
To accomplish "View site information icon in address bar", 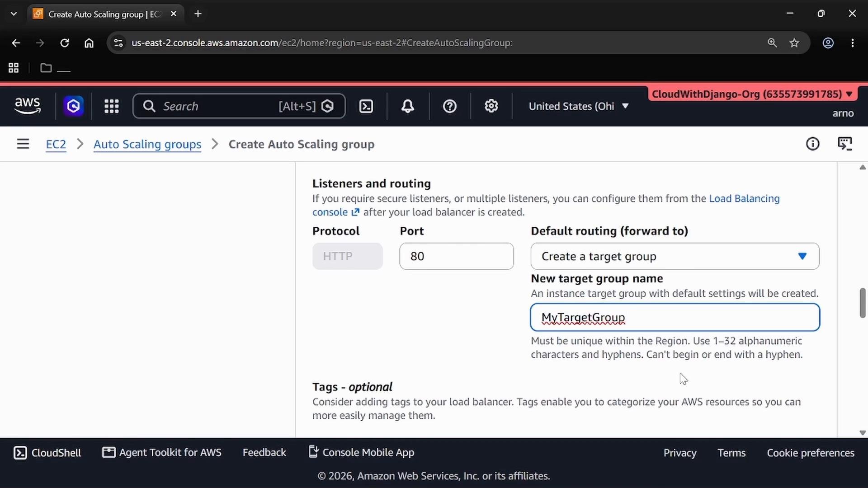I will [118, 43].
